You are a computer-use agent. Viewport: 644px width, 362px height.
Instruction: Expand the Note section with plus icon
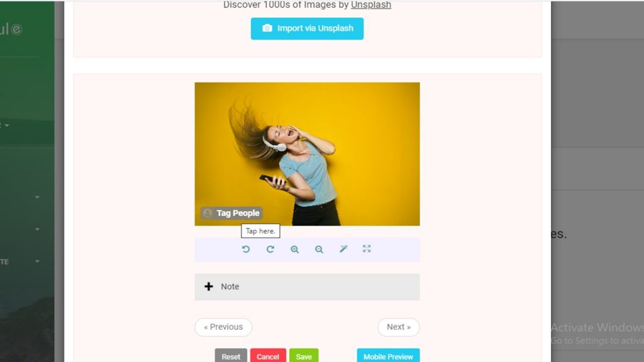click(x=209, y=287)
